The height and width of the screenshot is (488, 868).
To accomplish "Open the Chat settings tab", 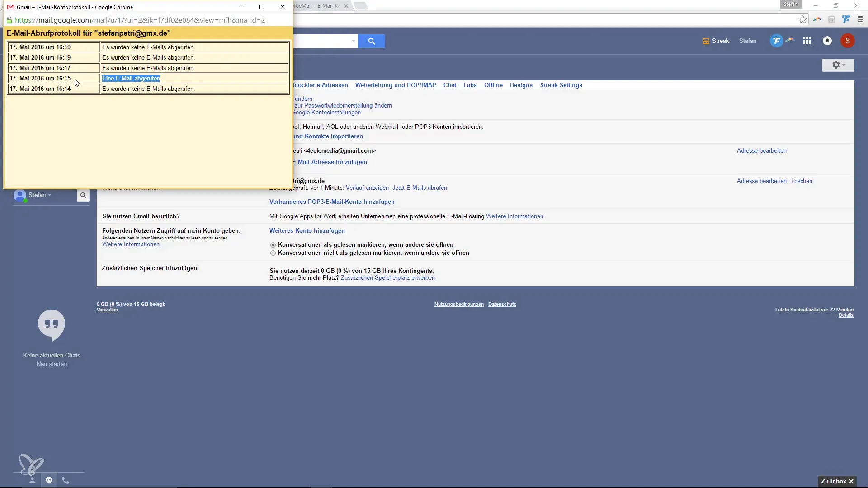I will pos(450,85).
